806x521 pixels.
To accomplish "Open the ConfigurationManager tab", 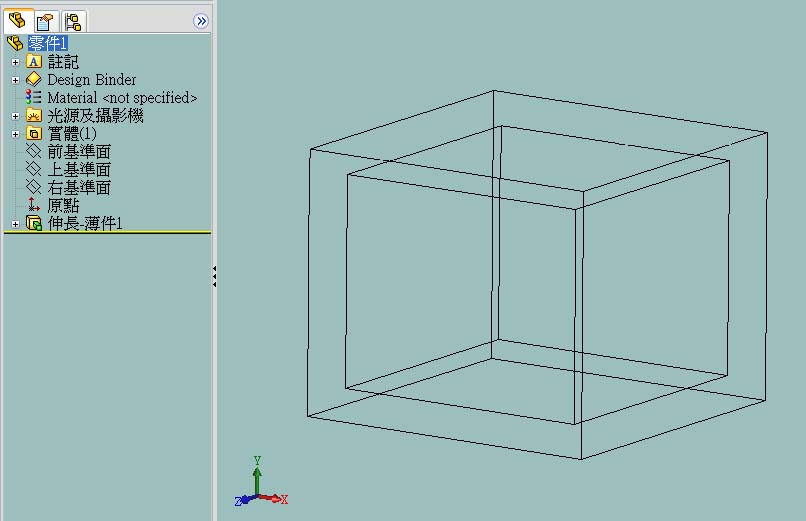I will [73, 22].
